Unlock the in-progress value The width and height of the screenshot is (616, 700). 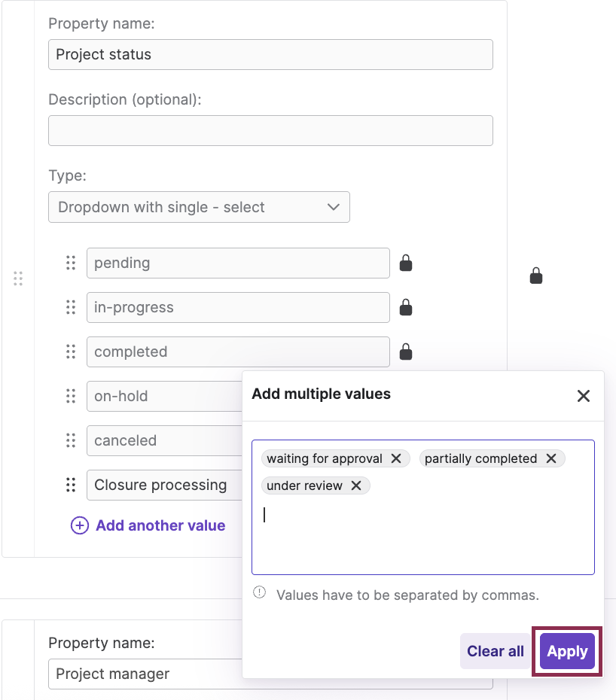click(x=406, y=307)
